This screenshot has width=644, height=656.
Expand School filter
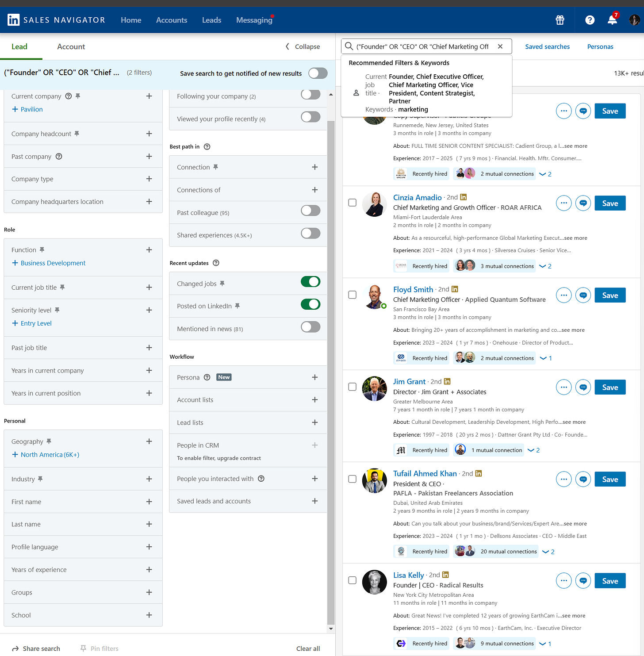coord(149,615)
